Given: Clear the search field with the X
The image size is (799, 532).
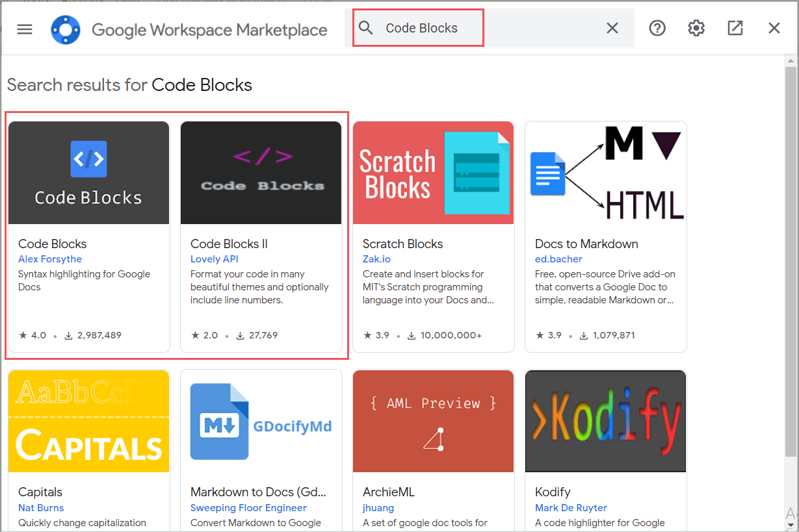Looking at the screenshot, I should tap(612, 28).
